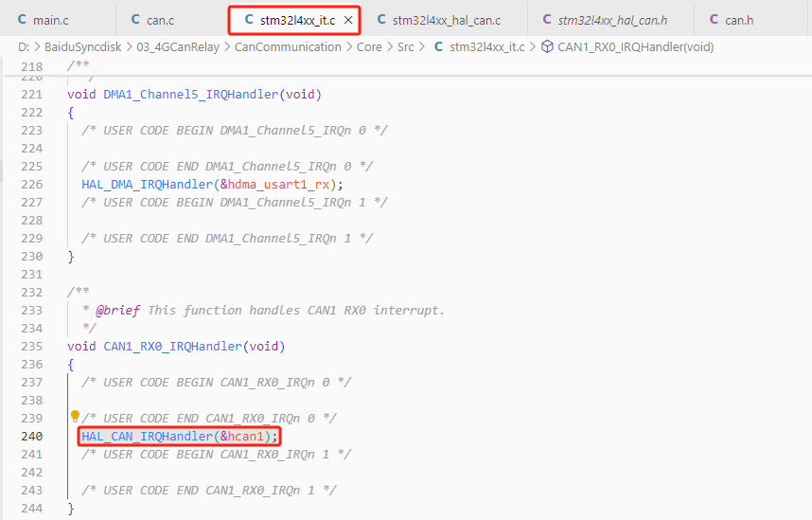The width and height of the screenshot is (812, 520).
Task: Open the 03_4GCanRelay breadcrumb segment
Action: coord(178,47)
